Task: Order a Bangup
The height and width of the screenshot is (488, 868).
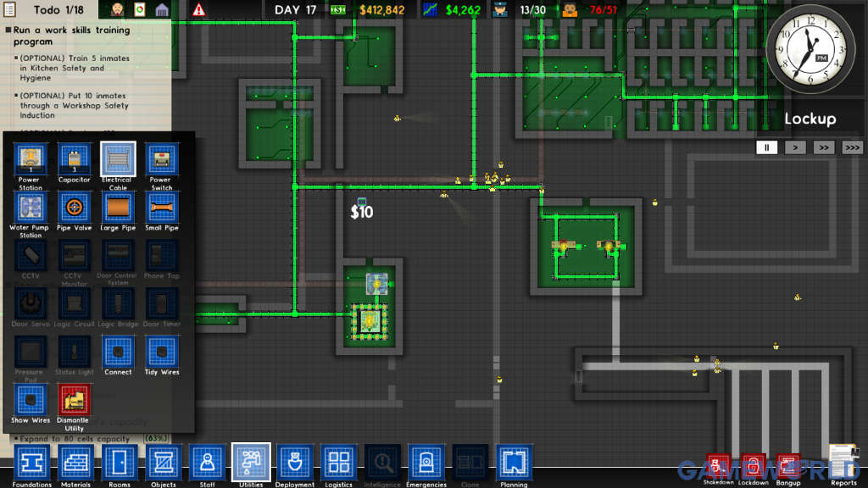Action: (x=788, y=467)
